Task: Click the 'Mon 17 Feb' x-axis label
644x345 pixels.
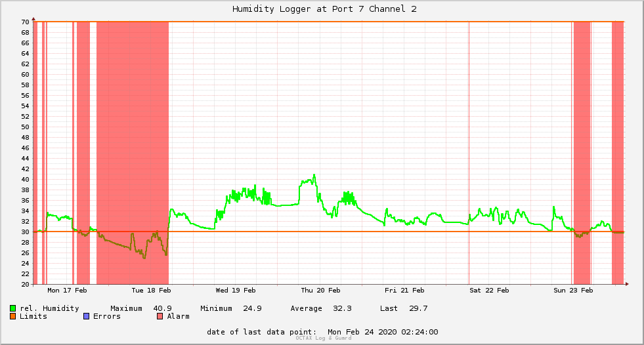Action: (67, 291)
